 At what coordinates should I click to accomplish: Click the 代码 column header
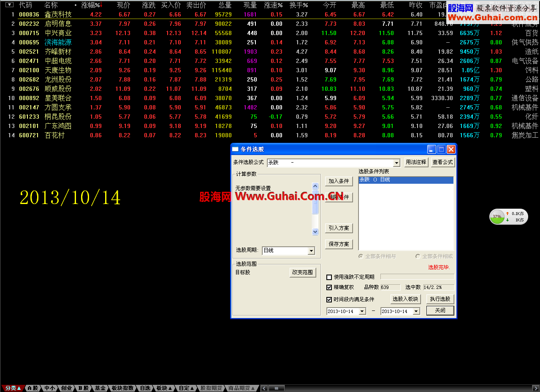pyautogui.click(x=25, y=5)
